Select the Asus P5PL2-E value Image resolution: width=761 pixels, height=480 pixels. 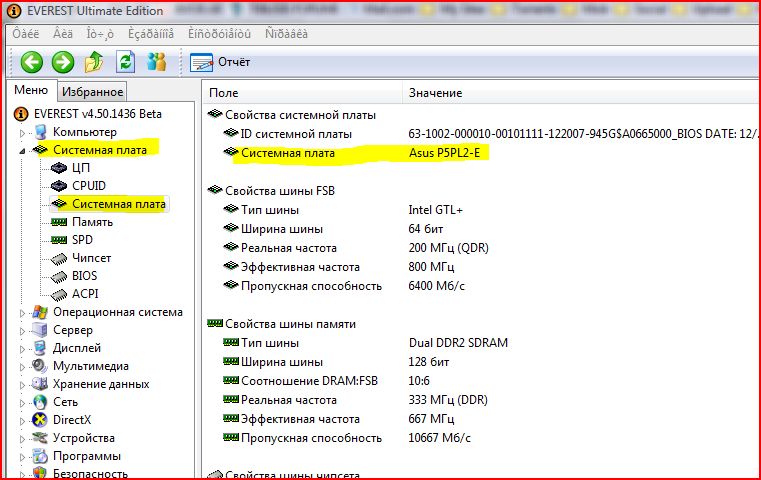click(444, 153)
